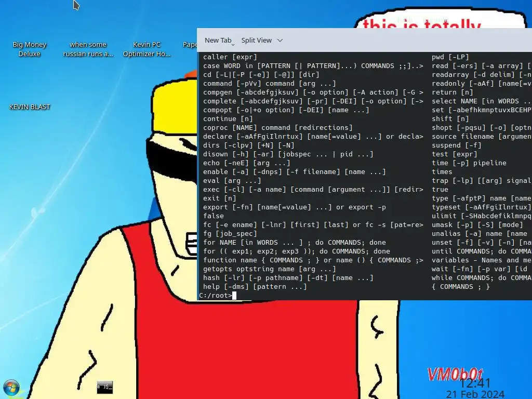
Task: Select the 'help [-dms] [pattern ...]' line
Action: pyautogui.click(x=255, y=286)
